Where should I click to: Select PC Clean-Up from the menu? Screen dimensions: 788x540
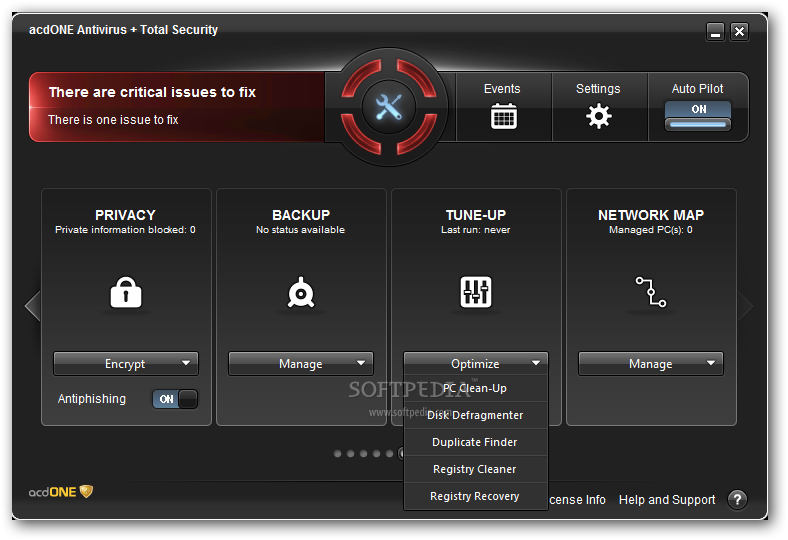pos(475,388)
